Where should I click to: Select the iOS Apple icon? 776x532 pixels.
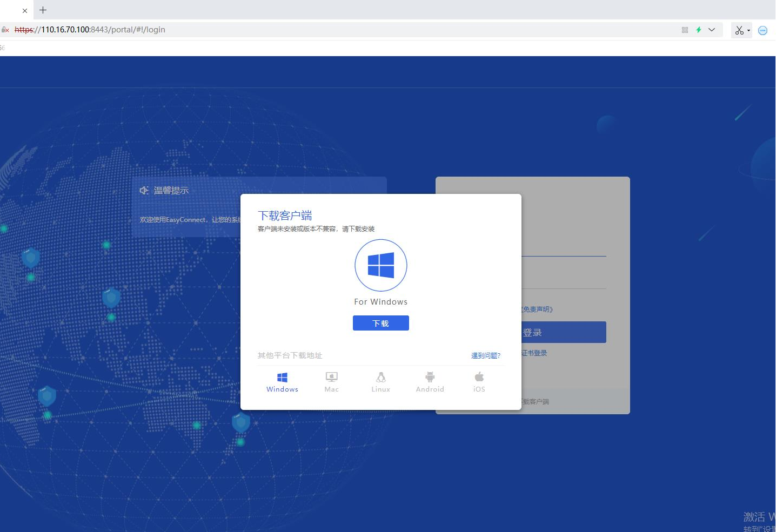479,378
